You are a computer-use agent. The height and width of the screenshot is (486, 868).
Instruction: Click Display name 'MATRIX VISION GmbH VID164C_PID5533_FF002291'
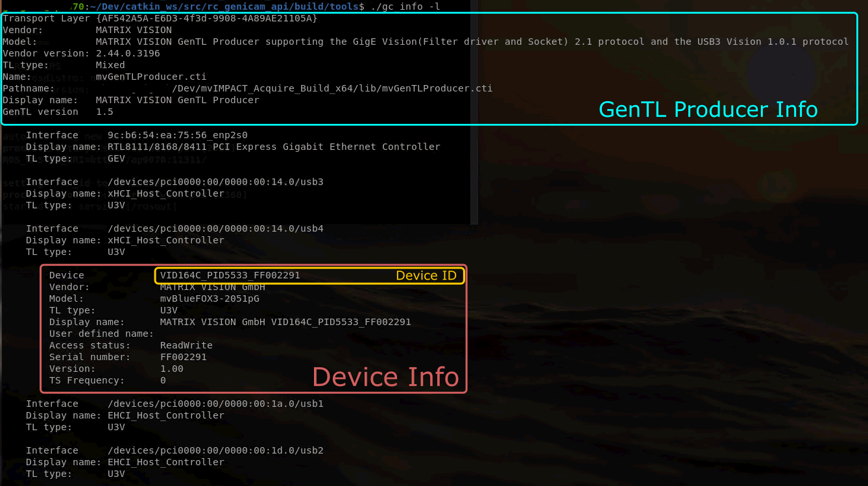tap(285, 322)
